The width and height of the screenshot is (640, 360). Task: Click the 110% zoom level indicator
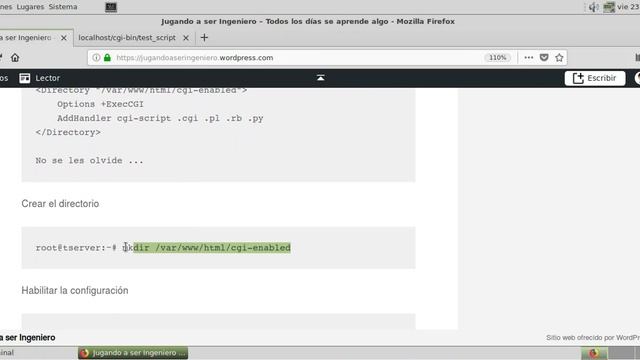[x=498, y=58]
